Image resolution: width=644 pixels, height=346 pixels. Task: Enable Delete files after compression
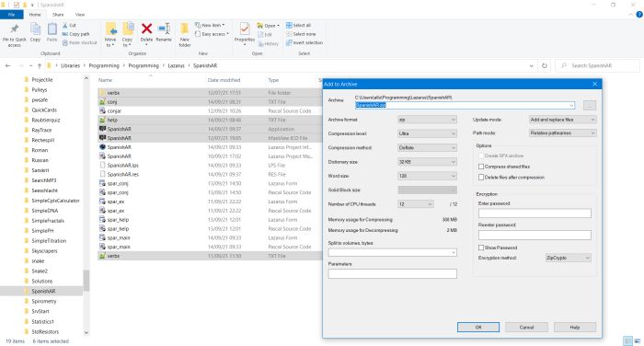[481, 178]
